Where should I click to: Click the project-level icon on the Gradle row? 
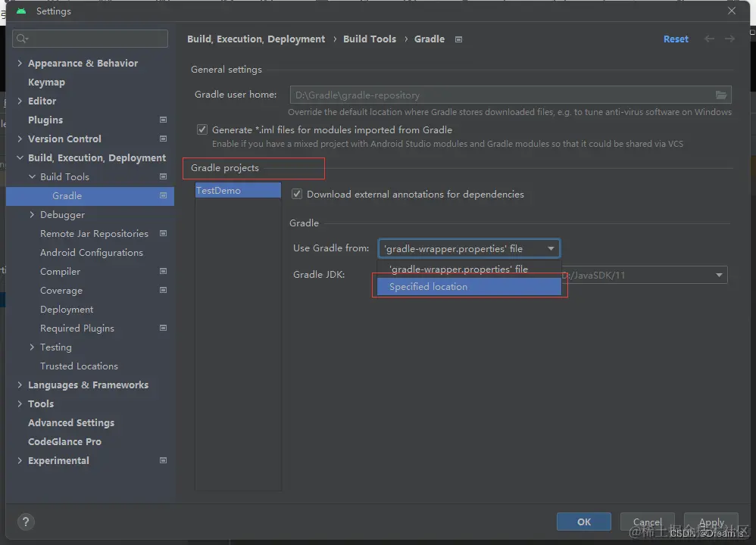pyautogui.click(x=163, y=195)
